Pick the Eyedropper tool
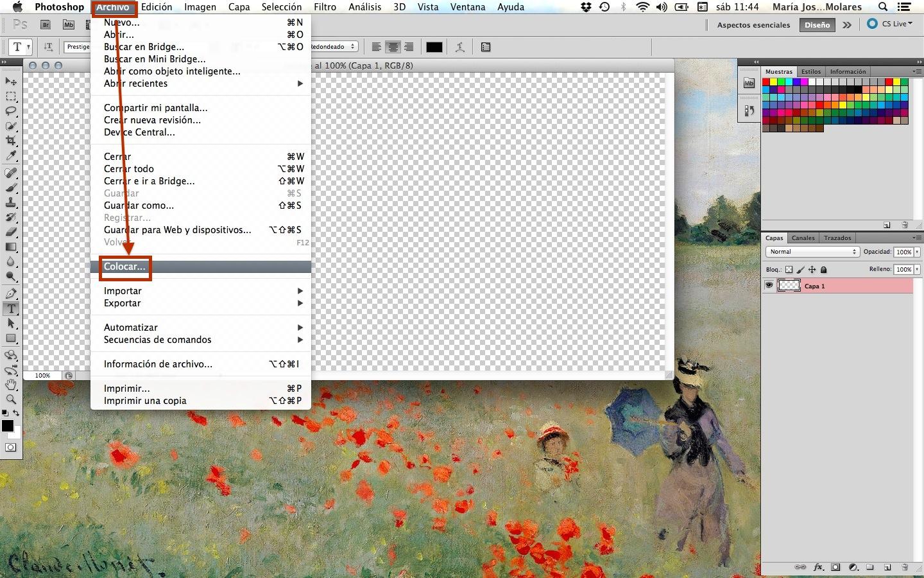Viewport: 924px width, 578px height. tap(11, 156)
